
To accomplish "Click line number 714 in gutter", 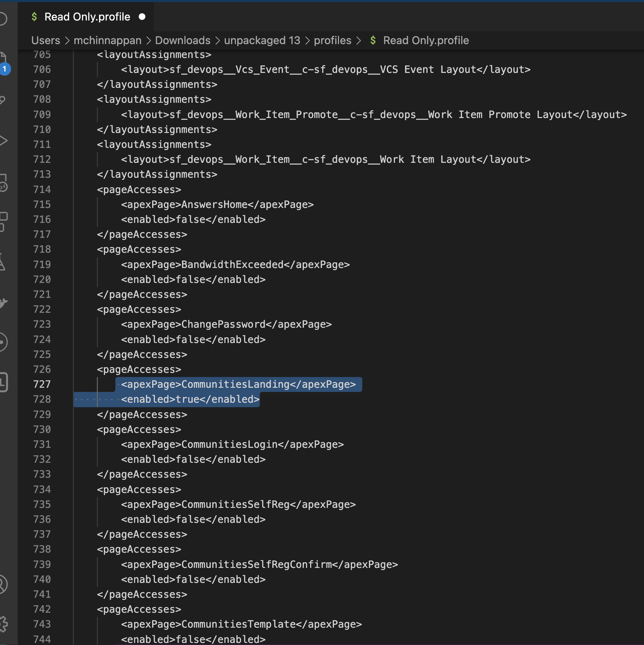I will point(42,190).
